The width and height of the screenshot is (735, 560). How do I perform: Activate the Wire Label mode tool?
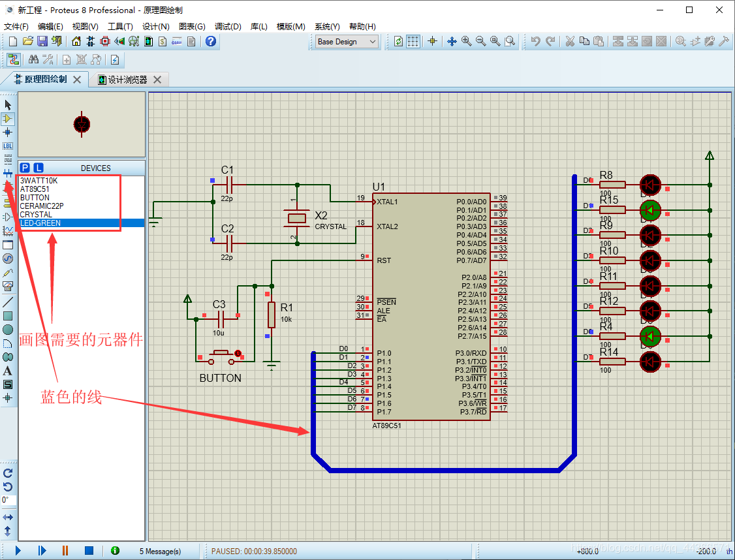(8, 146)
